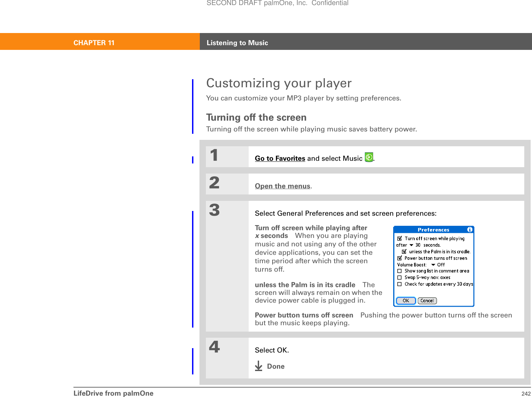Click the 'Power button turns off screen' bold description heading
This screenshot has height=397, width=532.
point(304,315)
